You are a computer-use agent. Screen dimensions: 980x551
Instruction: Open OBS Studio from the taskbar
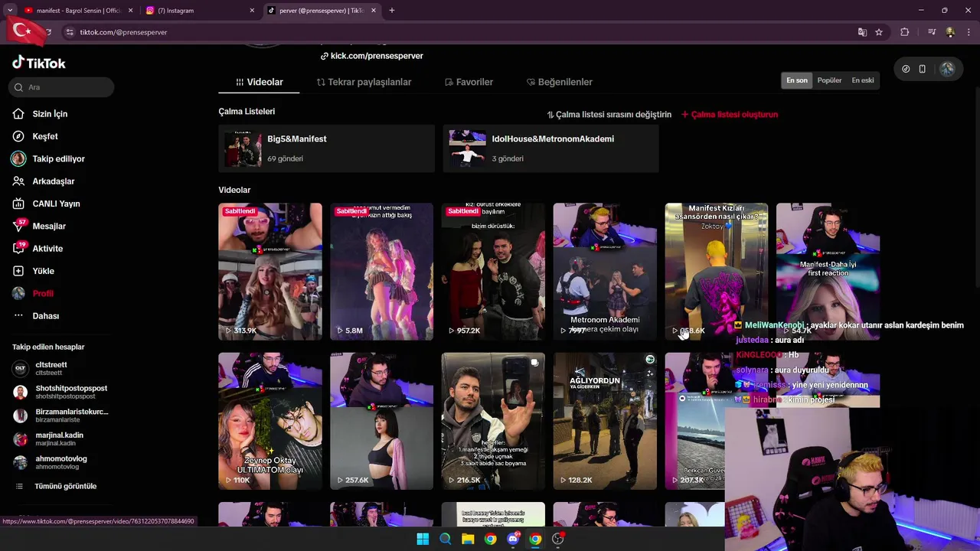[558, 539]
